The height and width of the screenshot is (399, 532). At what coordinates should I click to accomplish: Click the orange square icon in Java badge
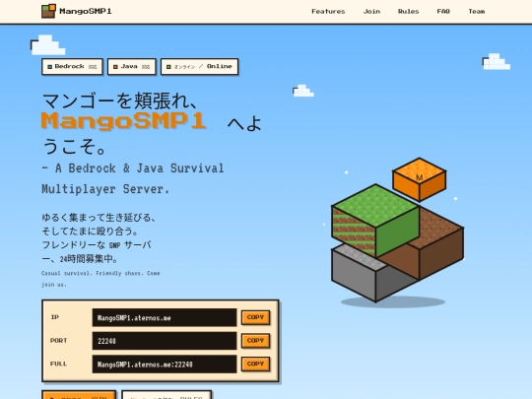[x=115, y=67]
